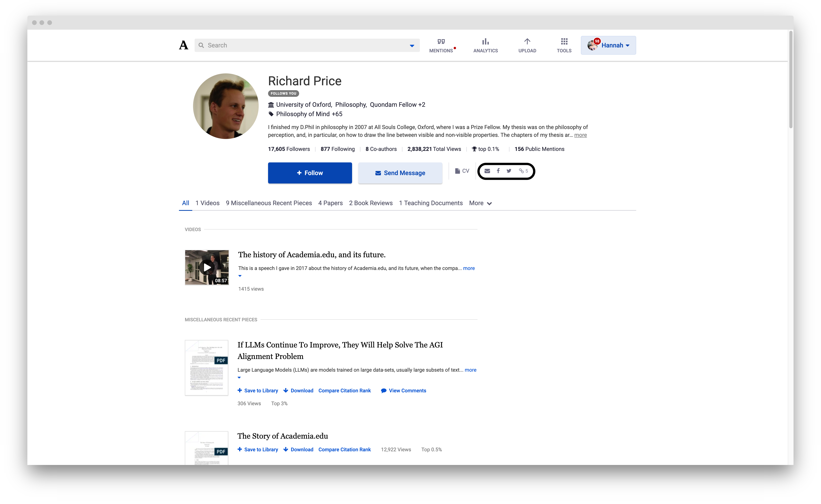Click the 2,838,221 Total Views stat

coord(434,149)
